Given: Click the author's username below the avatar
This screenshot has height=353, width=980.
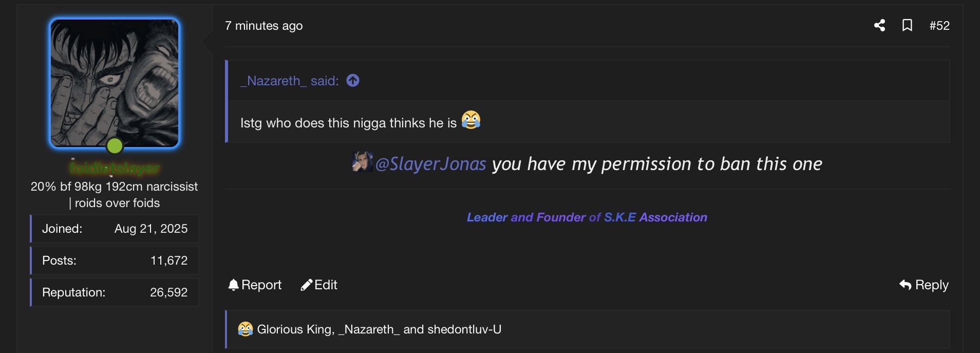Looking at the screenshot, I should [115, 168].
